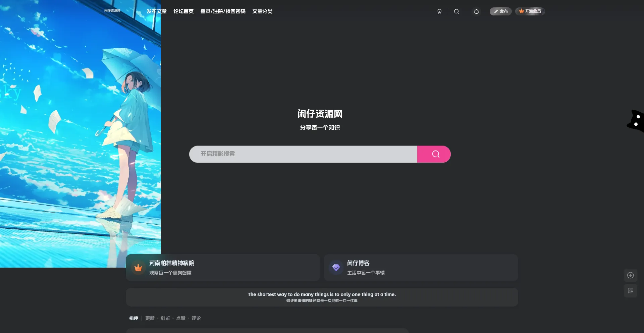Open the 文章分类 menu
The width and height of the screenshot is (644, 333).
tap(262, 11)
